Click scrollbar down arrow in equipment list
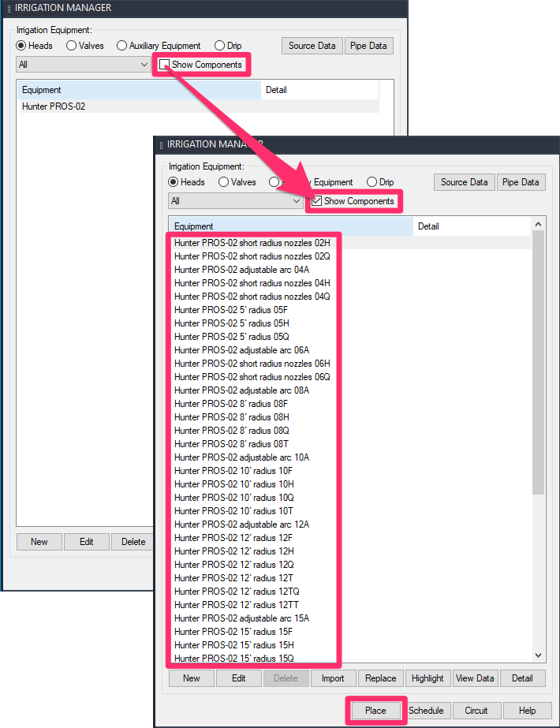Image resolution: width=560 pixels, height=728 pixels. (x=538, y=655)
